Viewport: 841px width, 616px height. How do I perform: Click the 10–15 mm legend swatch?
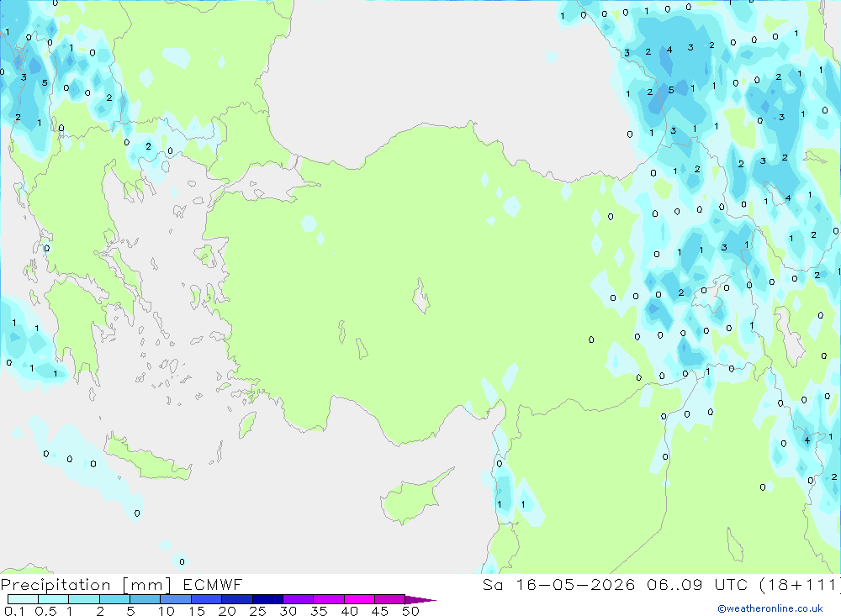[176, 599]
